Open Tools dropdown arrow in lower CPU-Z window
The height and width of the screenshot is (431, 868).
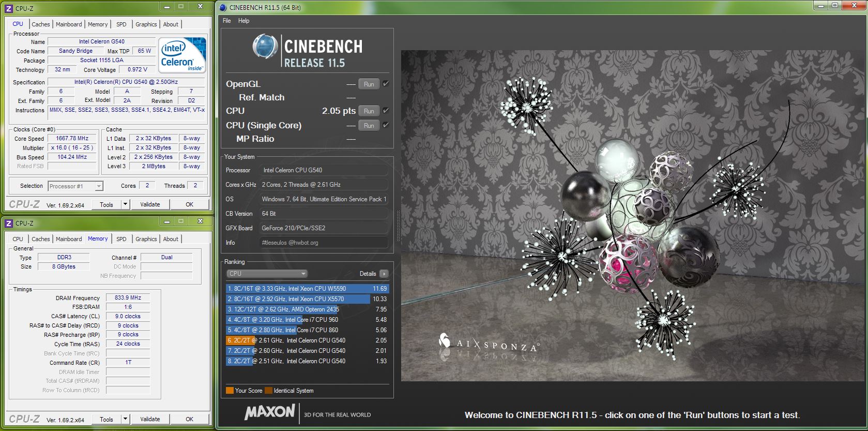tap(125, 419)
